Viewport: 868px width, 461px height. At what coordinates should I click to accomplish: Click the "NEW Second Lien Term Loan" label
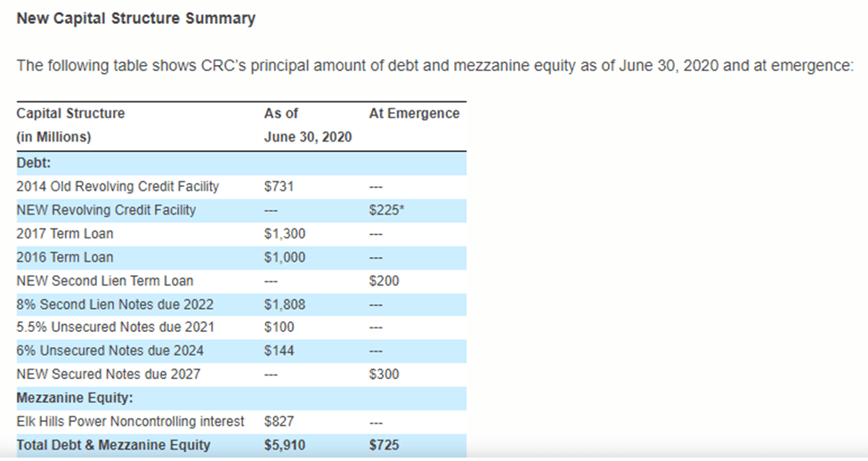coord(104,281)
